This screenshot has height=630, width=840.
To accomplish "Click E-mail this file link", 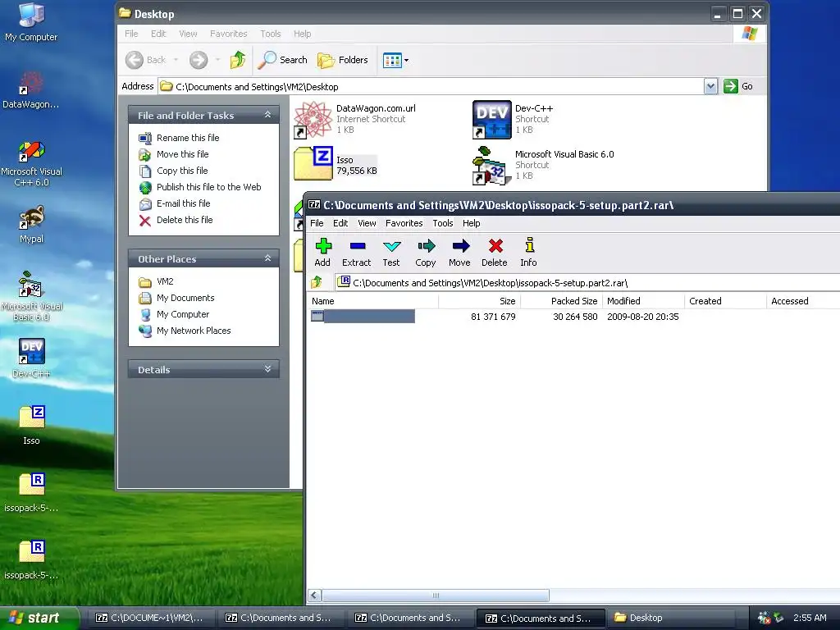I will (x=183, y=203).
